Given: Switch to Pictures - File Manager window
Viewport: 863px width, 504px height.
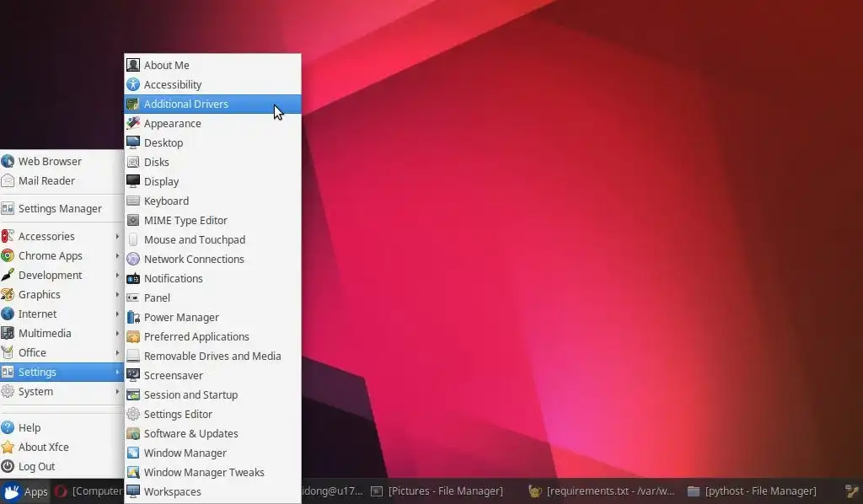Looking at the screenshot, I should coord(437,491).
